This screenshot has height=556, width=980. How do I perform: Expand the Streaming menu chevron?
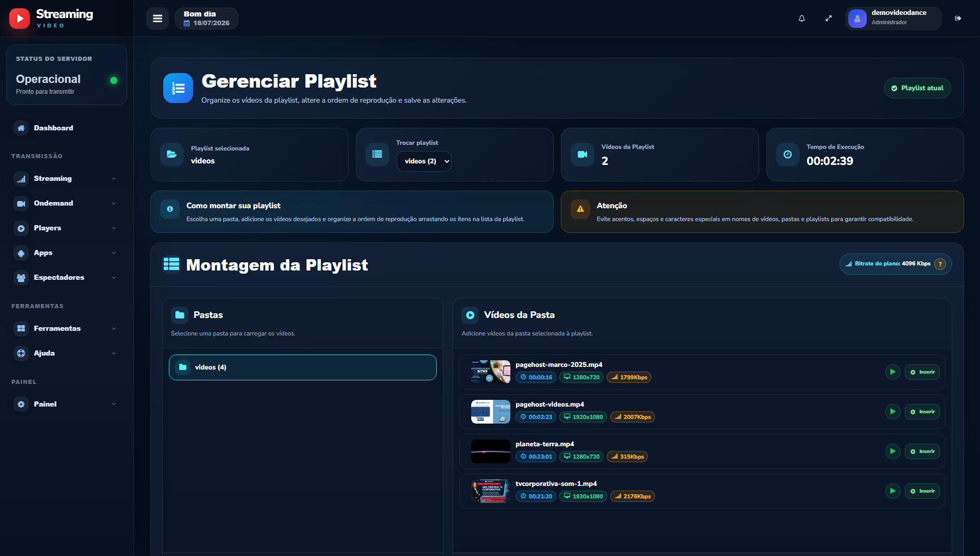(114, 179)
